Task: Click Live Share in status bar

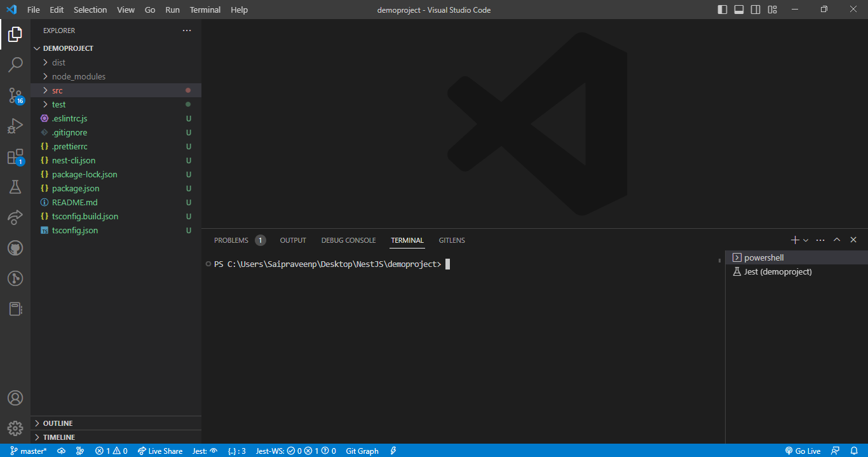Action: click(x=160, y=451)
